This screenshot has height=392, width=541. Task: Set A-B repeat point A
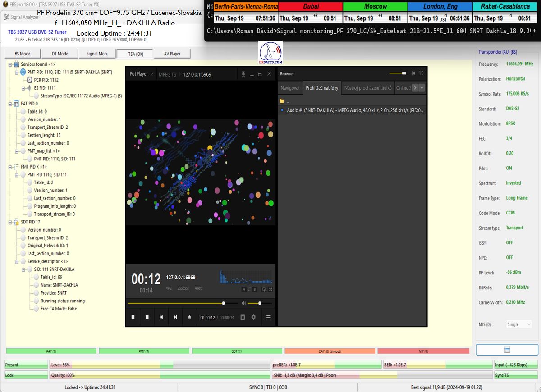[244, 289]
